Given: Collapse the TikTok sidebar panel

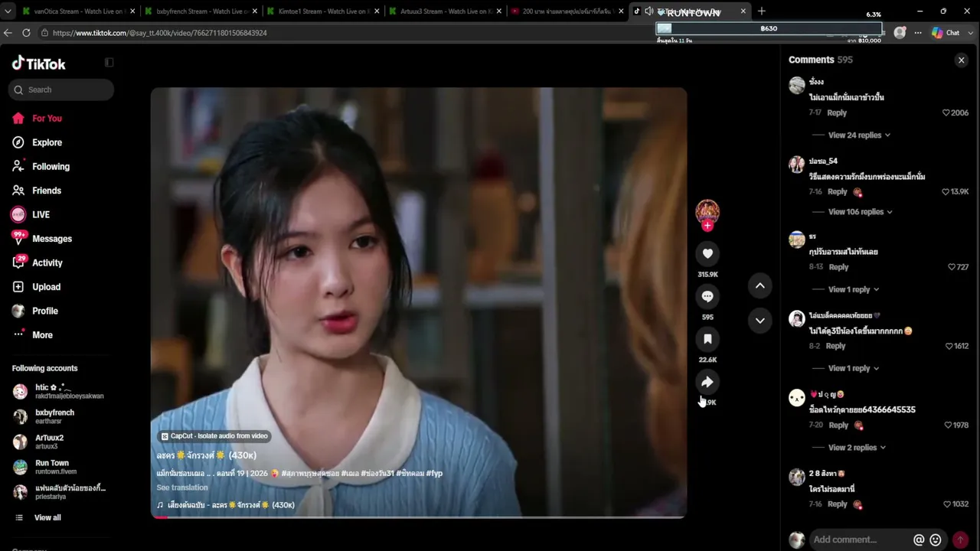Looking at the screenshot, I should (x=109, y=63).
